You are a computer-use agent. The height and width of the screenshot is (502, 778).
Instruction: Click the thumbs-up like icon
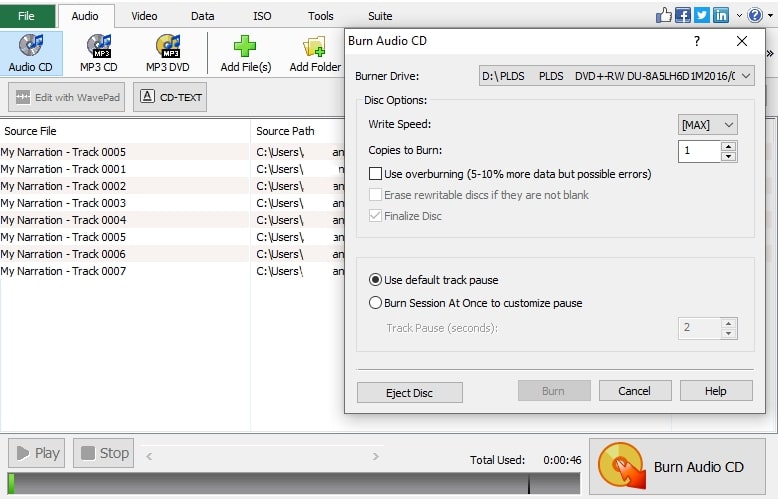click(x=664, y=15)
